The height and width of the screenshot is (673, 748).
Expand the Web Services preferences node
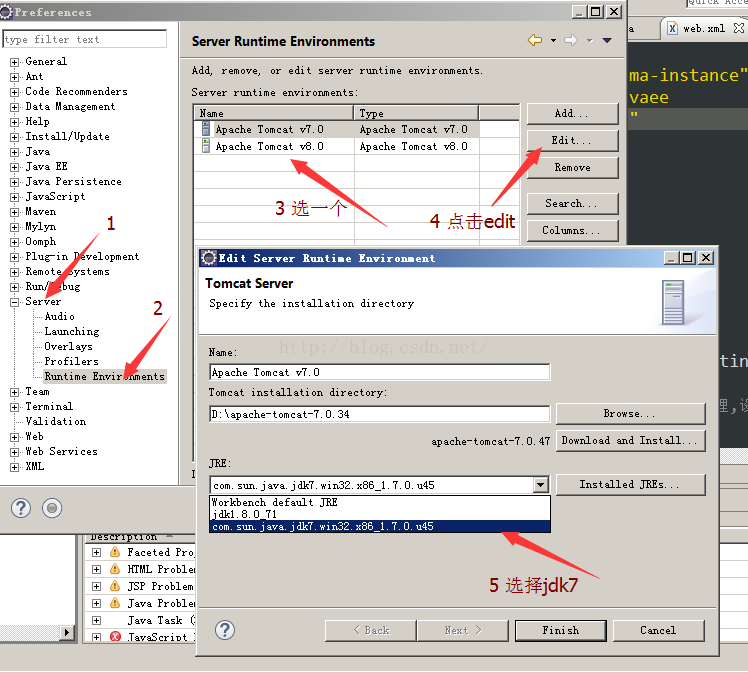point(15,452)
